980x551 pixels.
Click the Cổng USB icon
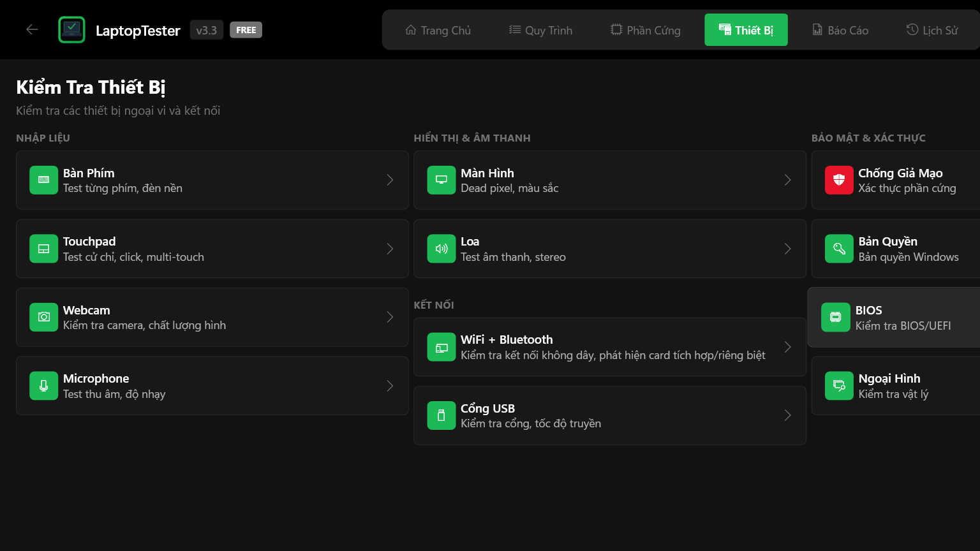tap(441, 416)
